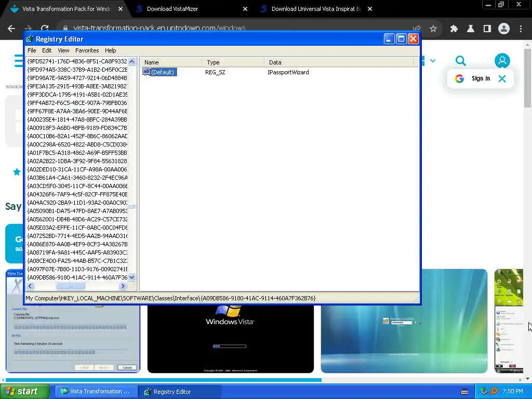The width and height of the screenshot is (532, 399).
Task: Open the Chrome three-dot menu
Action: pyautogui.click(x=521, y=29)
